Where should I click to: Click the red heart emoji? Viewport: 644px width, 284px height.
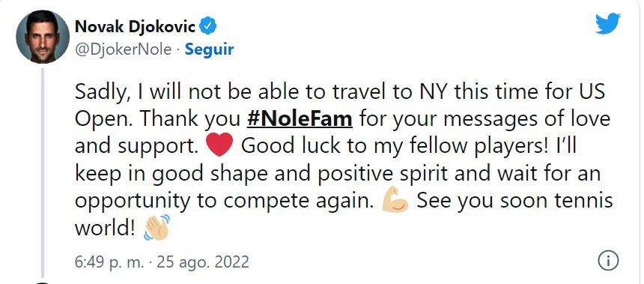point(219,145)
